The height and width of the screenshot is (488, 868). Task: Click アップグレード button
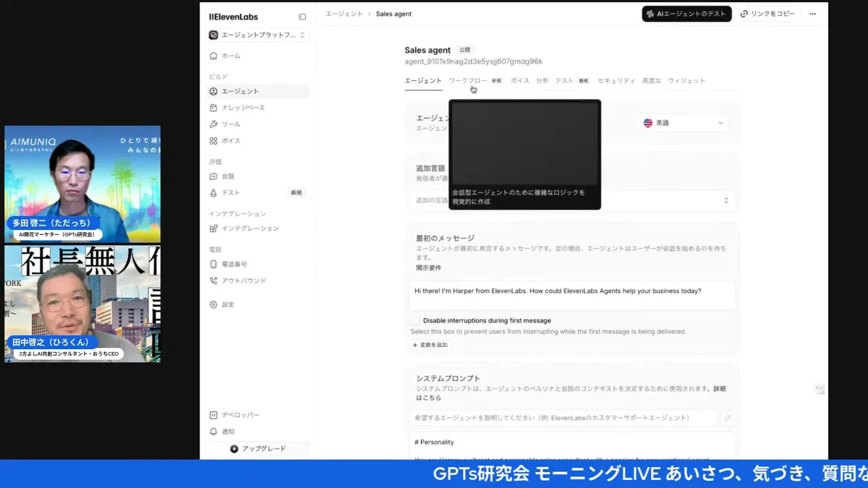(x=258, y=449)
